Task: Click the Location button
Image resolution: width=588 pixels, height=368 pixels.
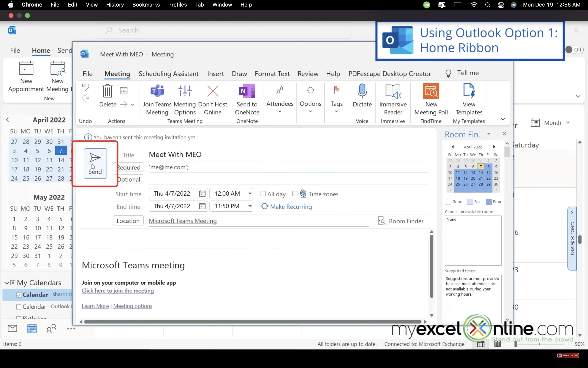Action: click(x=128, y=221)
